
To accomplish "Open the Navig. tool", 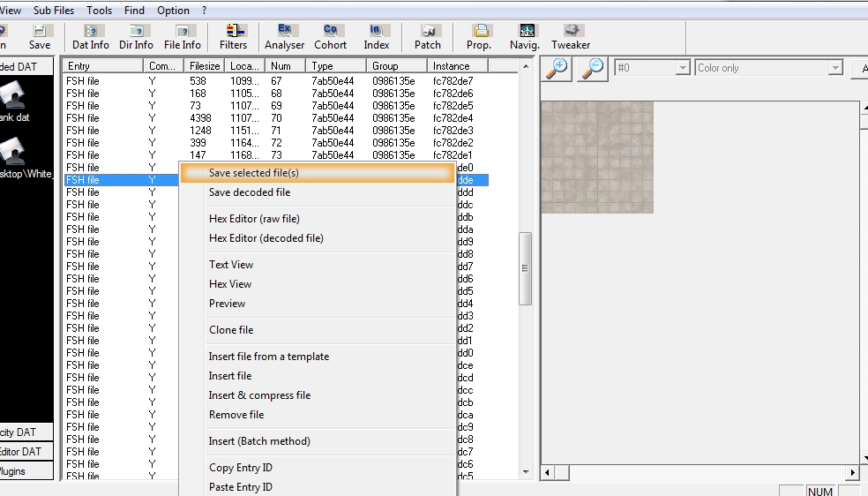I will (x=525, y=37).
